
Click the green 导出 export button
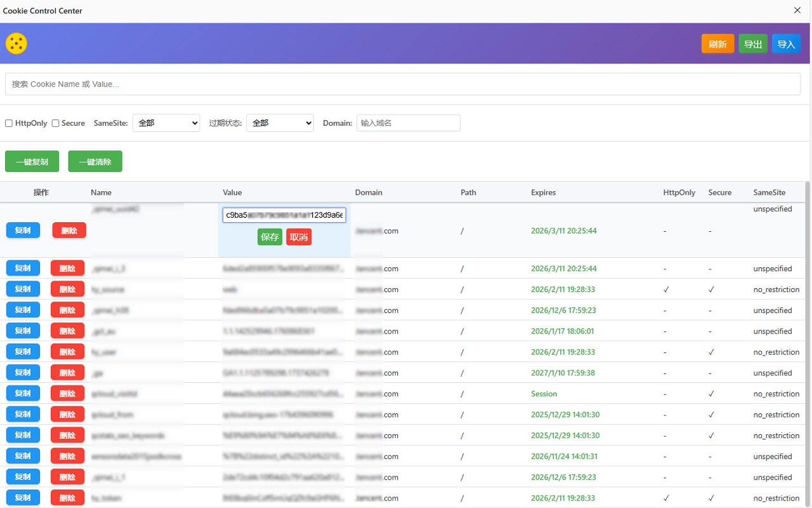point(753,44)
